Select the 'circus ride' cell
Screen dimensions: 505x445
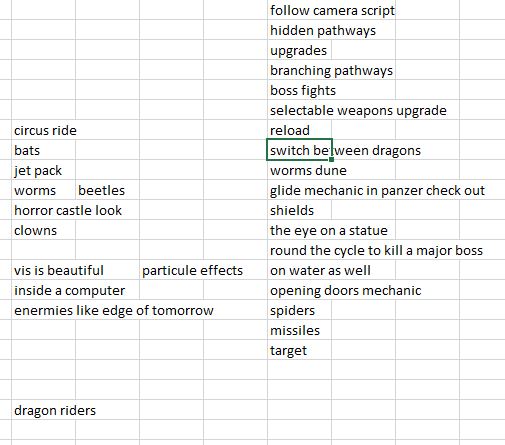pyautogui.click(x=43, y=130)
